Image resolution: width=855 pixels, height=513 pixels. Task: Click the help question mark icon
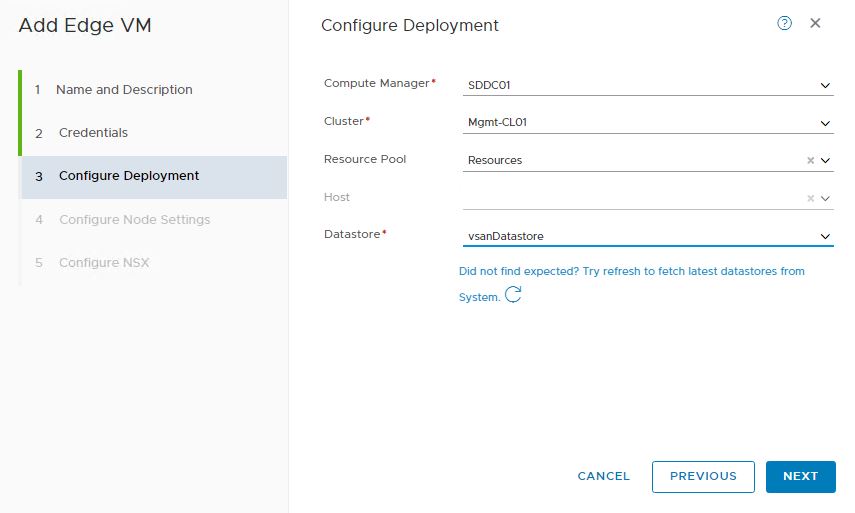coord(784,24)
